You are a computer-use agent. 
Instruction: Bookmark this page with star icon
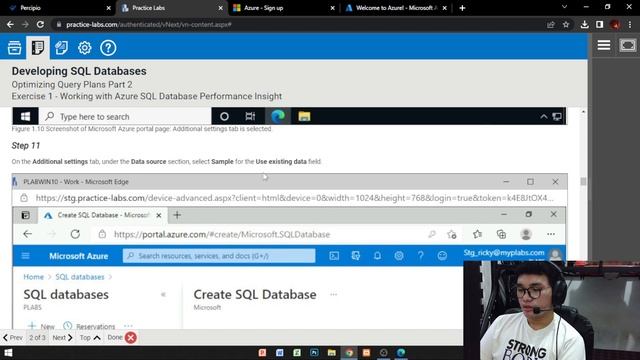(566, 24)
